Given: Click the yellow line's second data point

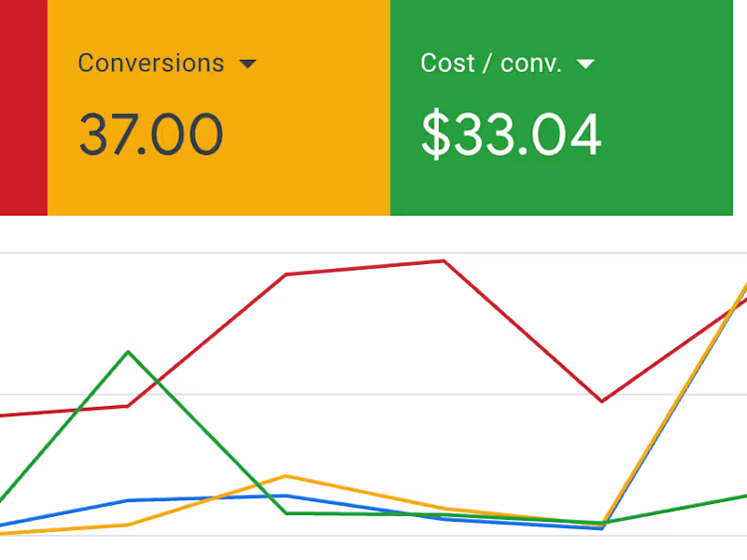Looking at the screenshot, I should tap(129, 525).
